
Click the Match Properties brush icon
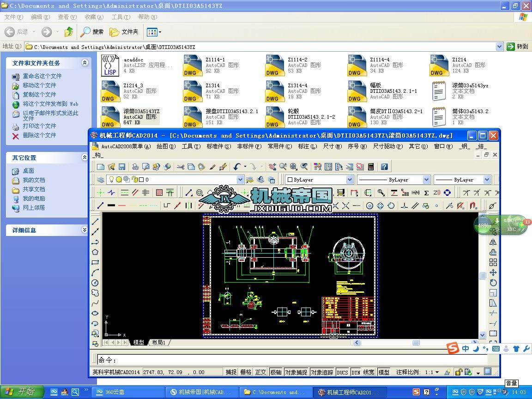[212, 167]
